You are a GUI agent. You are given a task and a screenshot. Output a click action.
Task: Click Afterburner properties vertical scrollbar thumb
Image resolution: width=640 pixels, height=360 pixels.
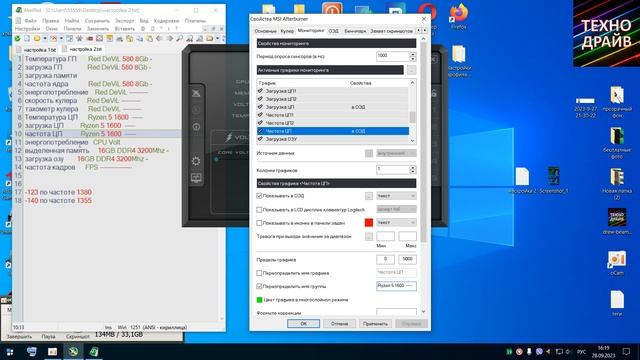(423, 143)
